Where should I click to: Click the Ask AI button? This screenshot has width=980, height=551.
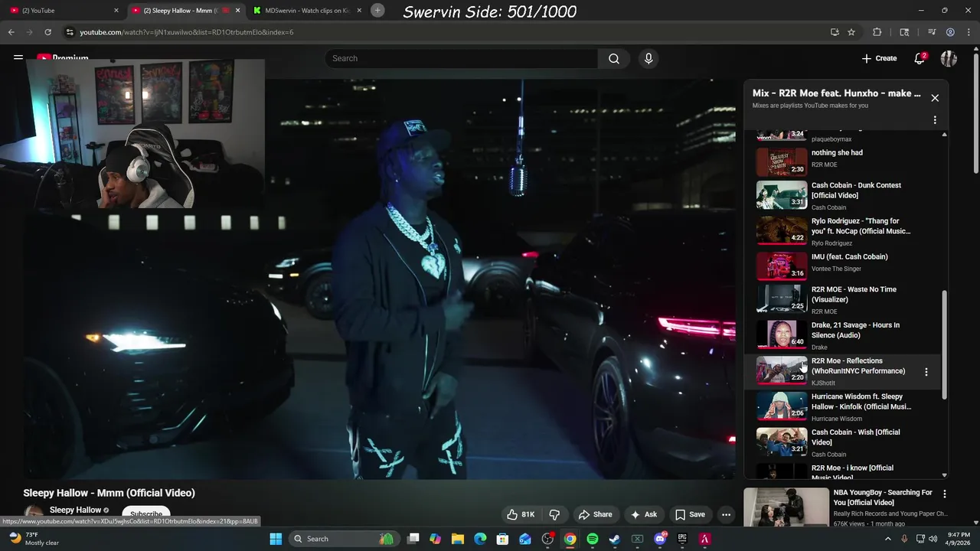click(x=643, y=514)
